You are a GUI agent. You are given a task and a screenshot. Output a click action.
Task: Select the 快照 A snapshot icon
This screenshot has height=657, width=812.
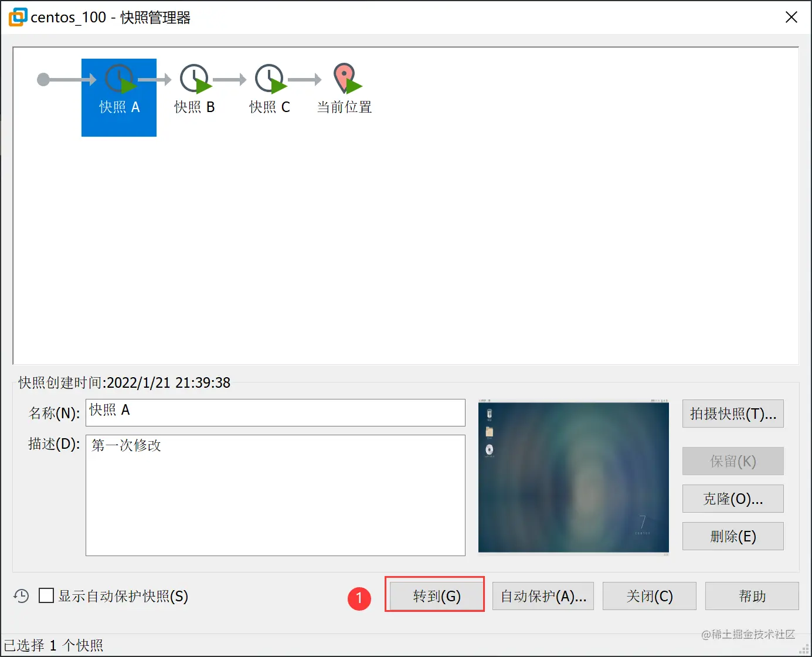coord(118,79)
